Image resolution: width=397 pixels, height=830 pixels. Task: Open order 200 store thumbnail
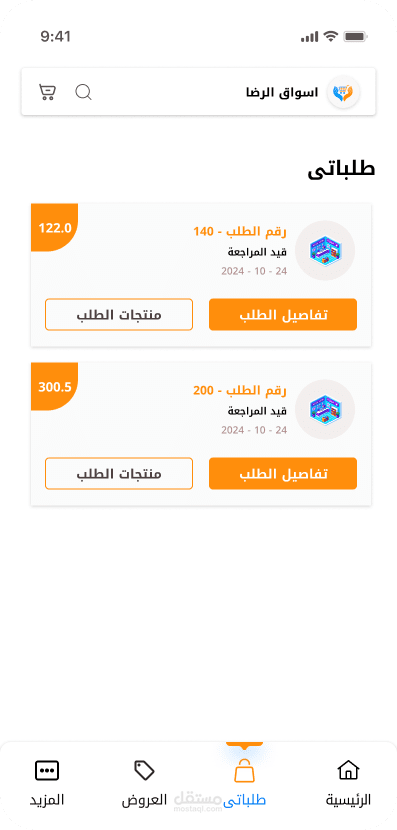click(x=324, y=409)
